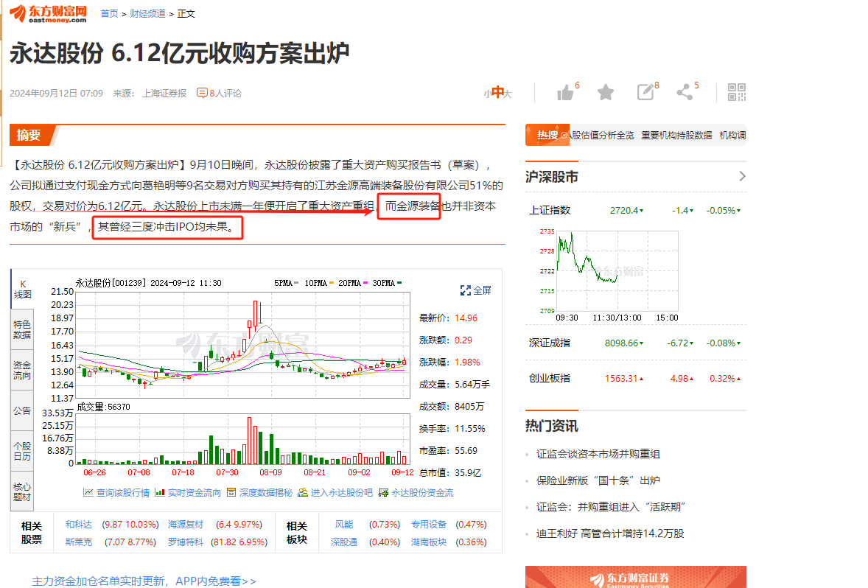Switch to 核心题材 tab
Screen dimensions: 868x588
[x=22, y=491]
